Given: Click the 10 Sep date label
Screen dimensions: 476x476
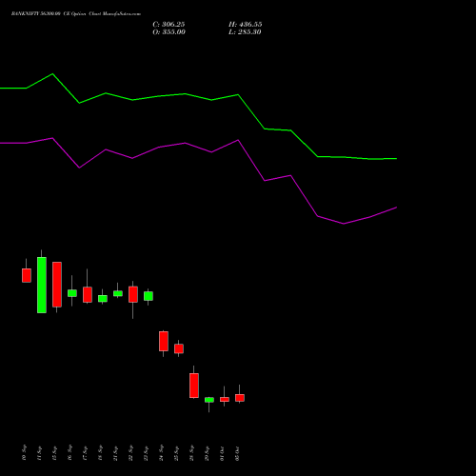Looking at the screenshot, I should click(x=24, y=453).
